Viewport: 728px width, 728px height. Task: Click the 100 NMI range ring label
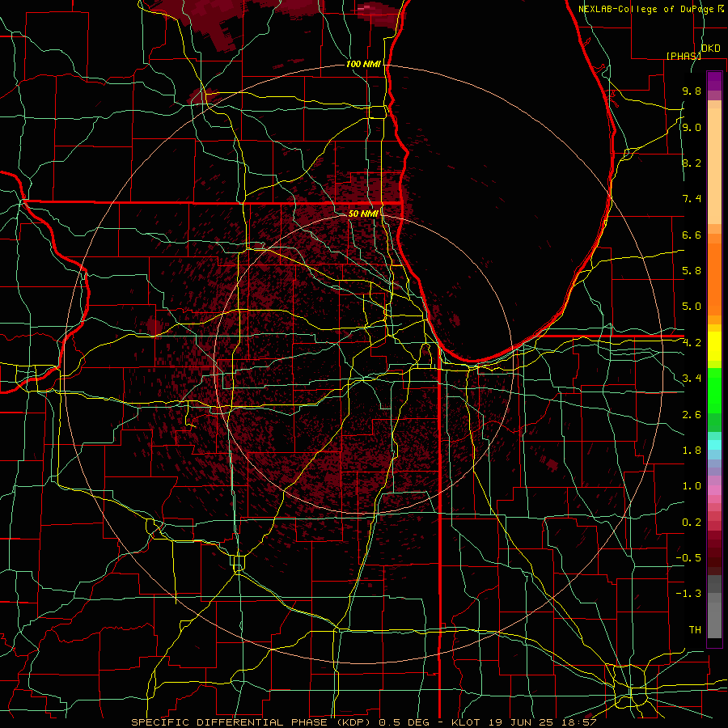tap(363, 64)
